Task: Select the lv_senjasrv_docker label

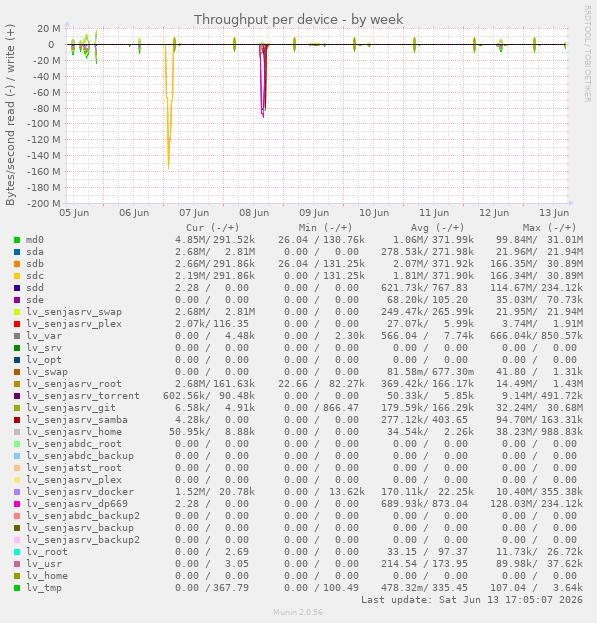Action: (x=80, y=492)
